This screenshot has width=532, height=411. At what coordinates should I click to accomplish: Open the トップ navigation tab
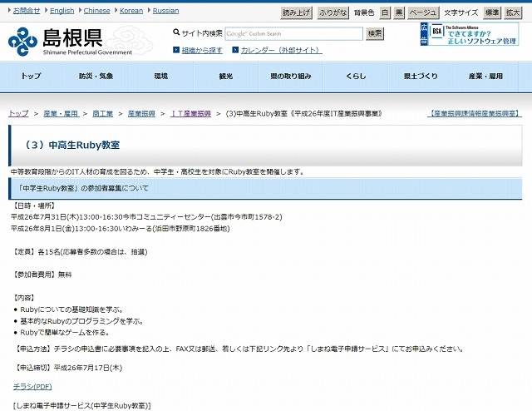pyautogui.click(x=32, y=77)
